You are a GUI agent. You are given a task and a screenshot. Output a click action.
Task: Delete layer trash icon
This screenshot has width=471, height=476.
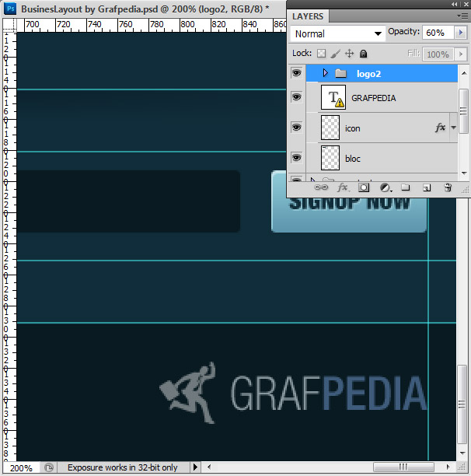pyautogui.click(x=448, y=187)
